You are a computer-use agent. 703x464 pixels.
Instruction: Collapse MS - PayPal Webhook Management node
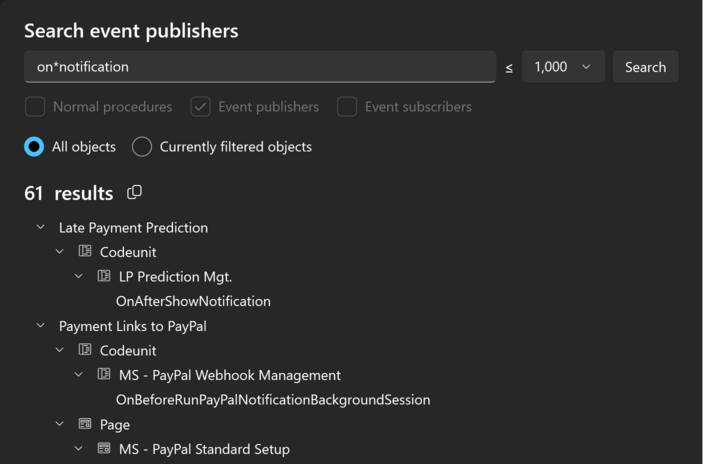coord(78,375)
